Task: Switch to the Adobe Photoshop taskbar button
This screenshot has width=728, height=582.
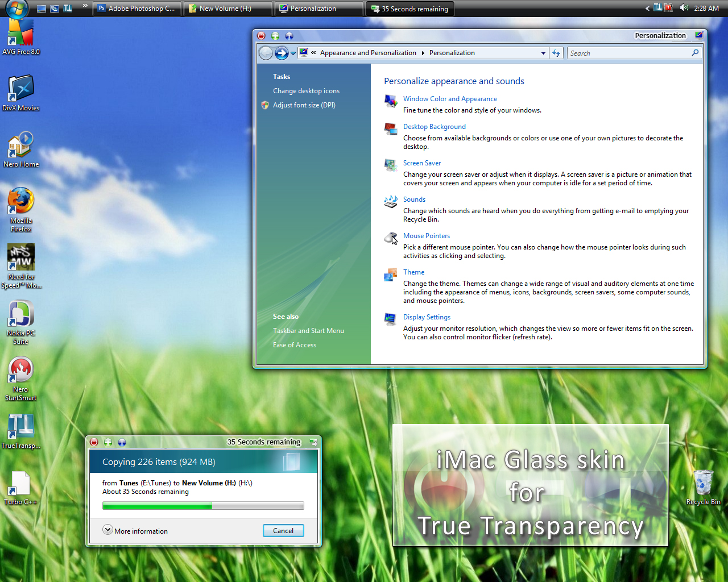Action: click(x=136, y=9)
